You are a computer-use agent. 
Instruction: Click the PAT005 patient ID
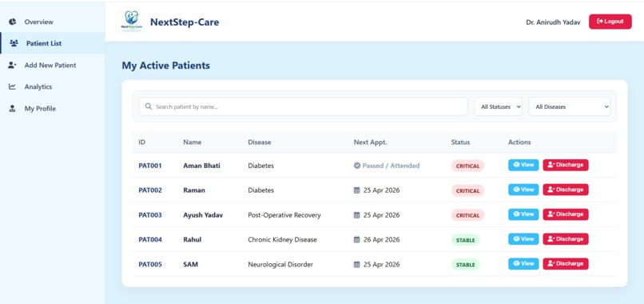pyautogui.click(x=150, y=265)
